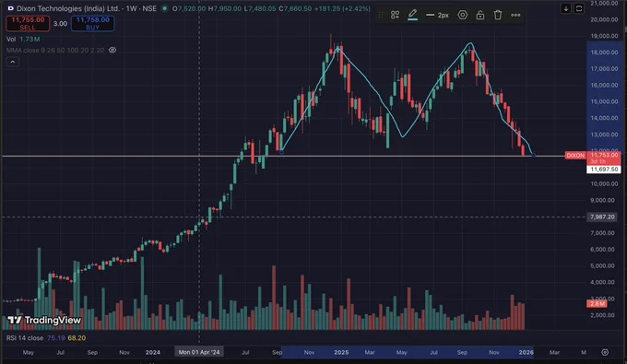Screen dimensions: 627x364
Task: Grab the floating toolbar drag handle
Action: point(381,15)
